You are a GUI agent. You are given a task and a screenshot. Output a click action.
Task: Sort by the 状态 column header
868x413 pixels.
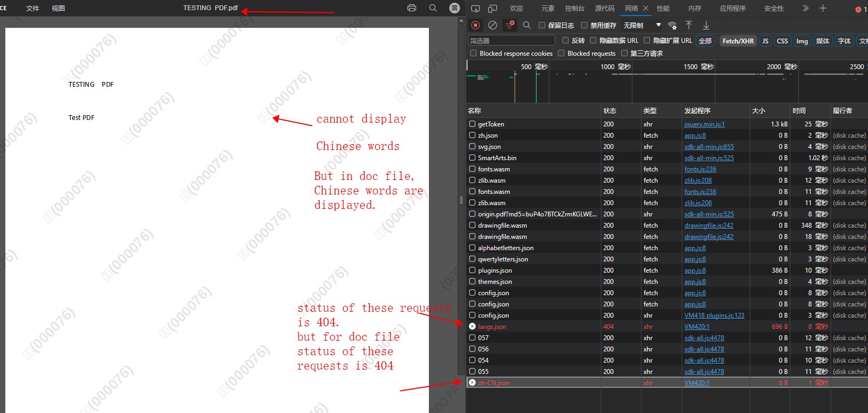click(x=621, y=110)
